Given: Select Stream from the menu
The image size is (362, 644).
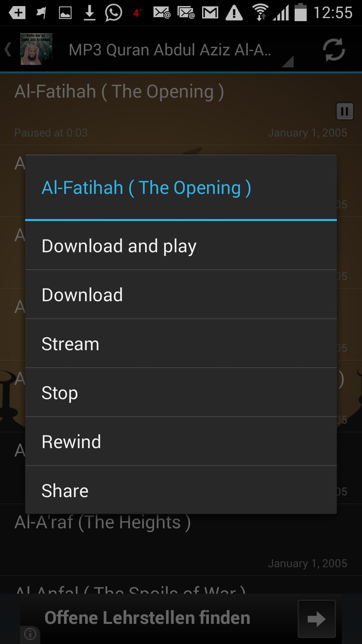Looking at the screenshot, I should (181, 343).
